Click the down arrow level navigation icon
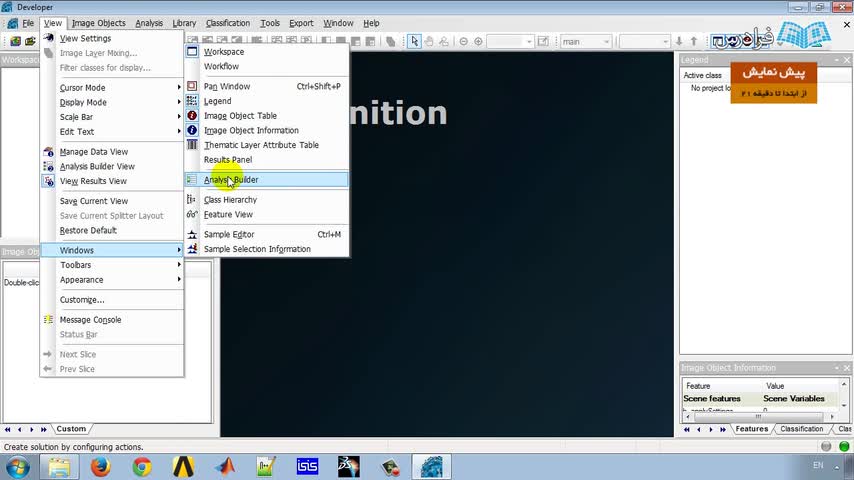 click(x=679, y=41)
